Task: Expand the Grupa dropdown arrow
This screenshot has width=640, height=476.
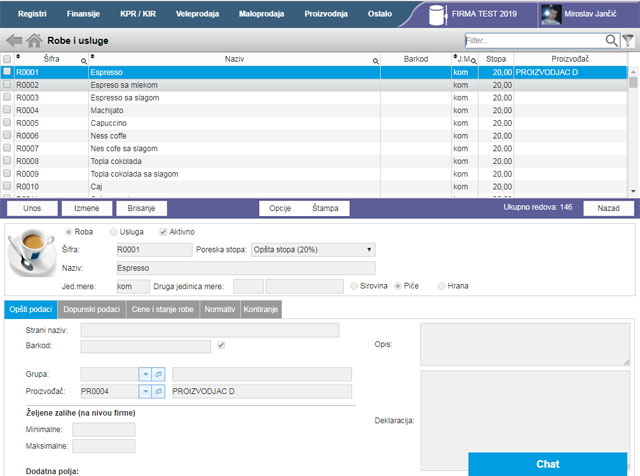Action: [145, 373]
